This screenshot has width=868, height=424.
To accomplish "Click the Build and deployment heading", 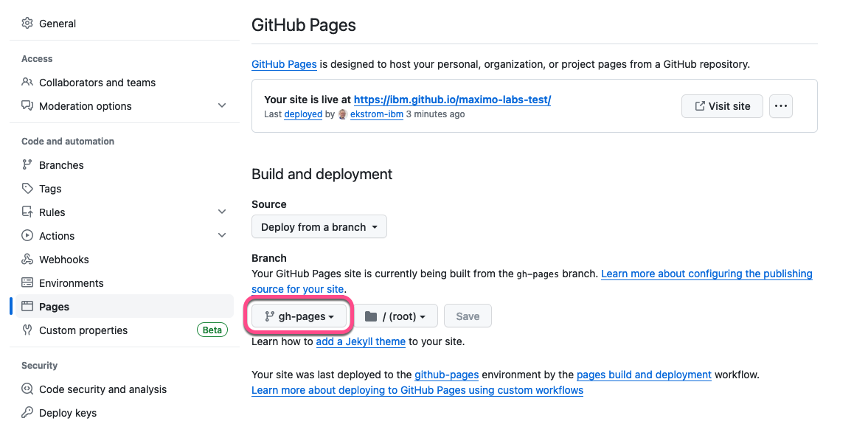I will (x=322, y=174).
